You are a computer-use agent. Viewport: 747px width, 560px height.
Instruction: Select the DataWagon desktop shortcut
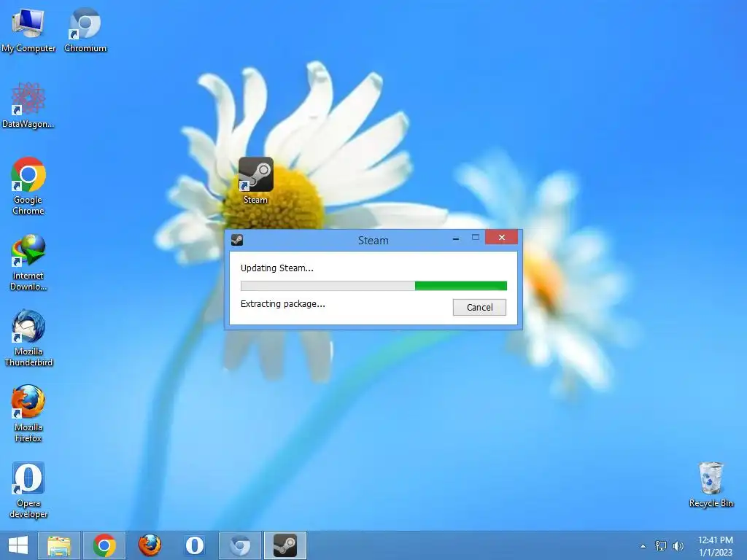tap(28, 105)
